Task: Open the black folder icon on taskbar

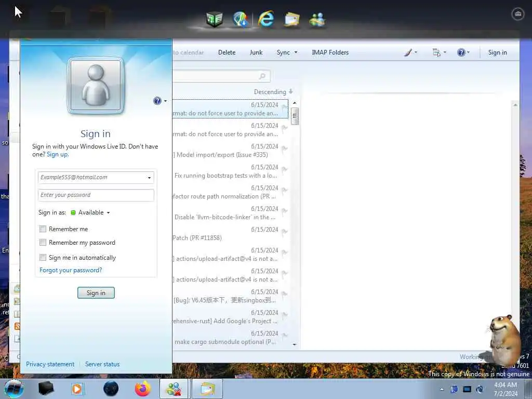Action: [x=46, y=389]
